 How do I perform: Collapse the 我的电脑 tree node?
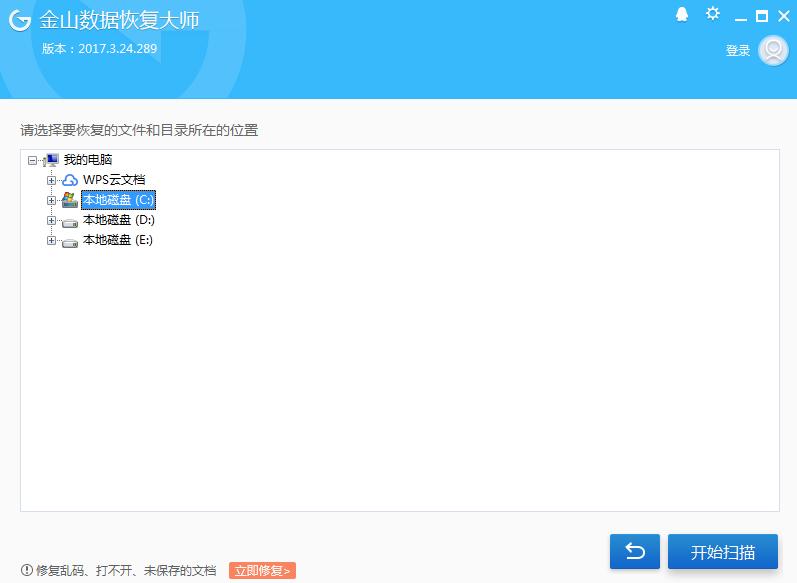coord(32,161)
